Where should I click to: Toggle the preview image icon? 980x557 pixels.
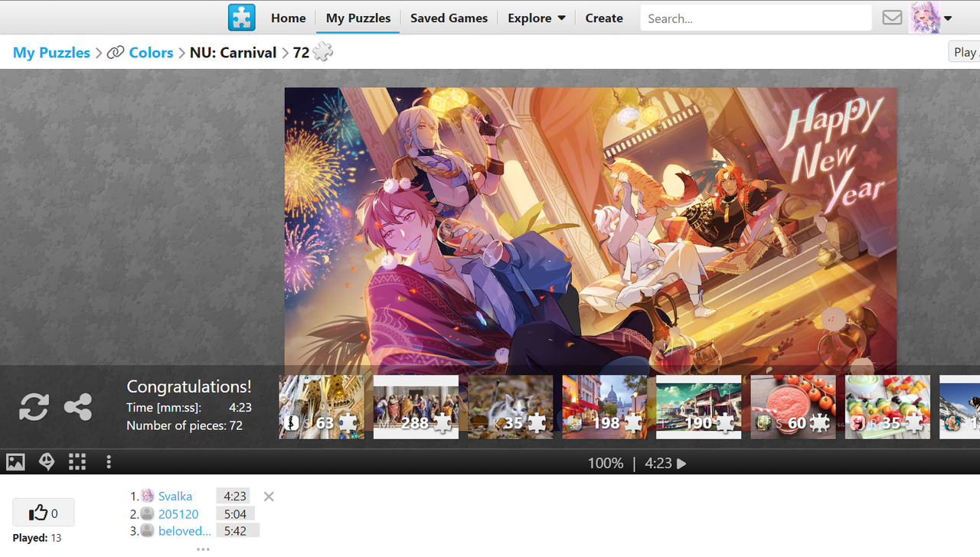coord(15,462)
